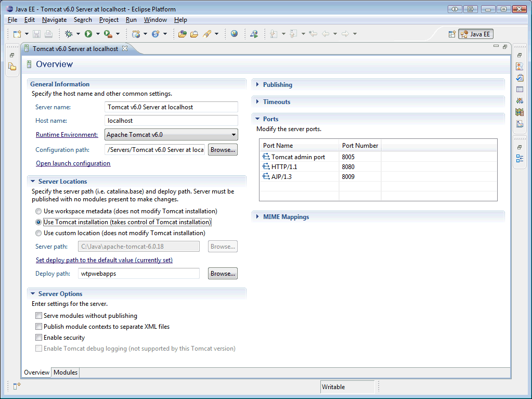The width and height of the screenshot is (532, 399).
Task: Click the Deploy path input field
Action: (x=139, y=274)
